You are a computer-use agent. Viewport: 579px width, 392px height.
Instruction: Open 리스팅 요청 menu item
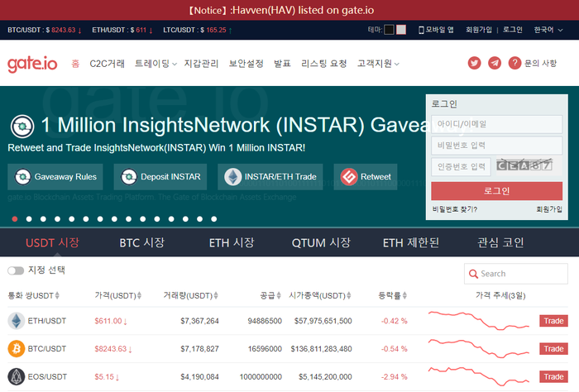(x=324, y=64)
